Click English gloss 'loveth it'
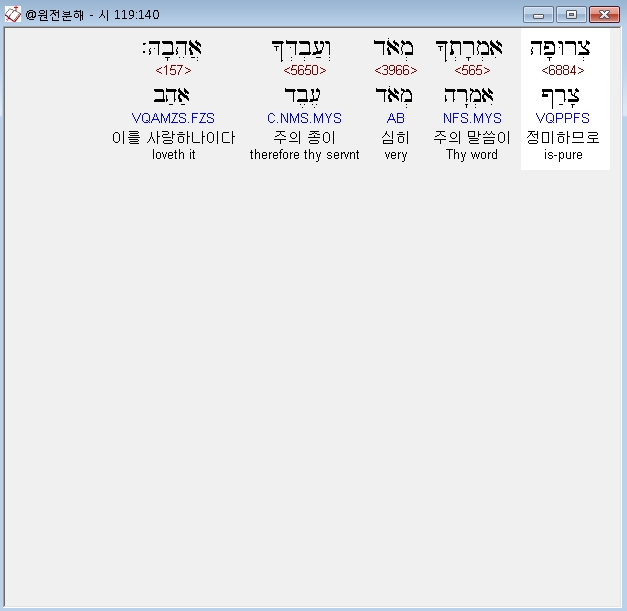Viewport: 627px width, 611px height. (173, 154)
